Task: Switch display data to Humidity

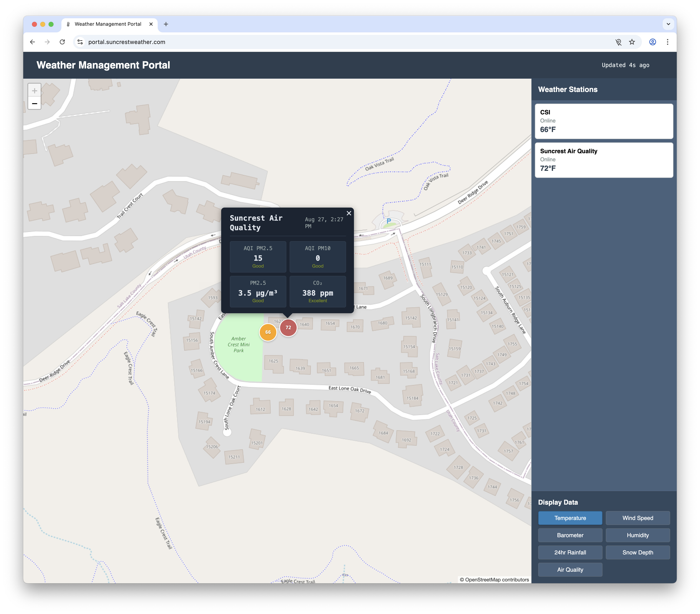Action: (x=637, y=535)
